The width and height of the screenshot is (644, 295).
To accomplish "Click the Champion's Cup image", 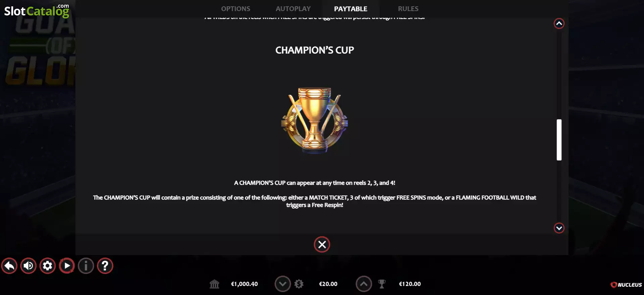I will (x=315, y=121).
